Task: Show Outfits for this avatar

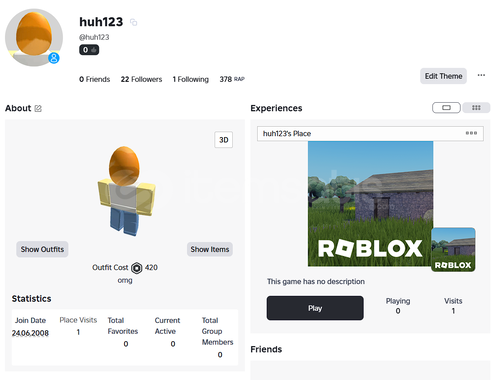Action: (x=42, y=249)
